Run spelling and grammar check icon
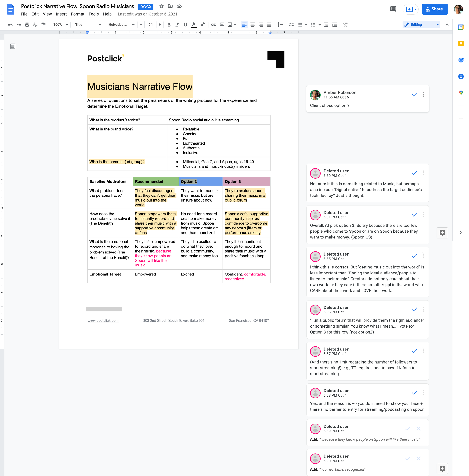469x476 pixels. click(x=35, y=25)
